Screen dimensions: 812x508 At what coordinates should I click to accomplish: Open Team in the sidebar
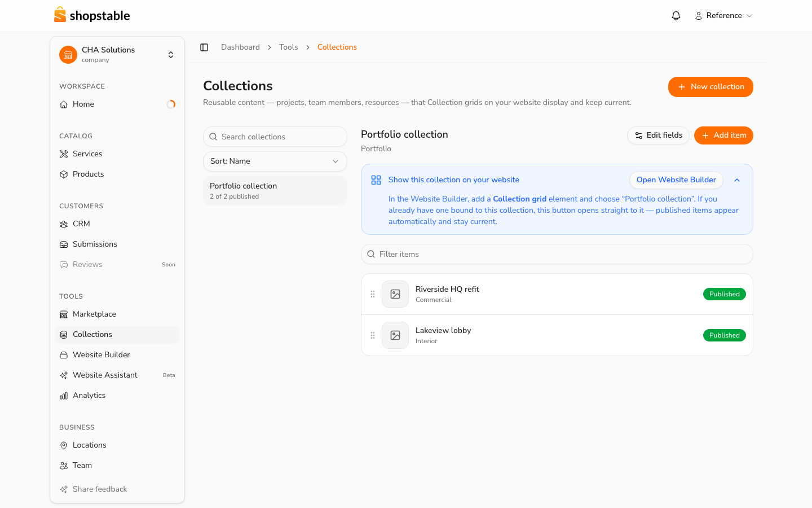point(117,466)
